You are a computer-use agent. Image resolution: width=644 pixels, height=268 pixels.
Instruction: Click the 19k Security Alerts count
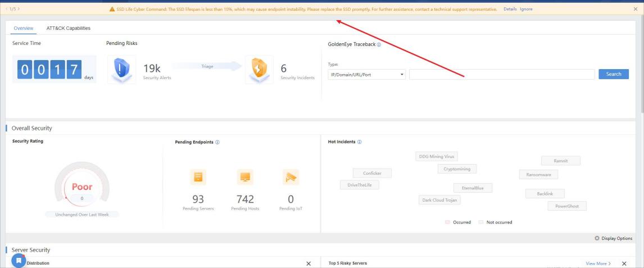pyautogui.click(x=152, y=69)
